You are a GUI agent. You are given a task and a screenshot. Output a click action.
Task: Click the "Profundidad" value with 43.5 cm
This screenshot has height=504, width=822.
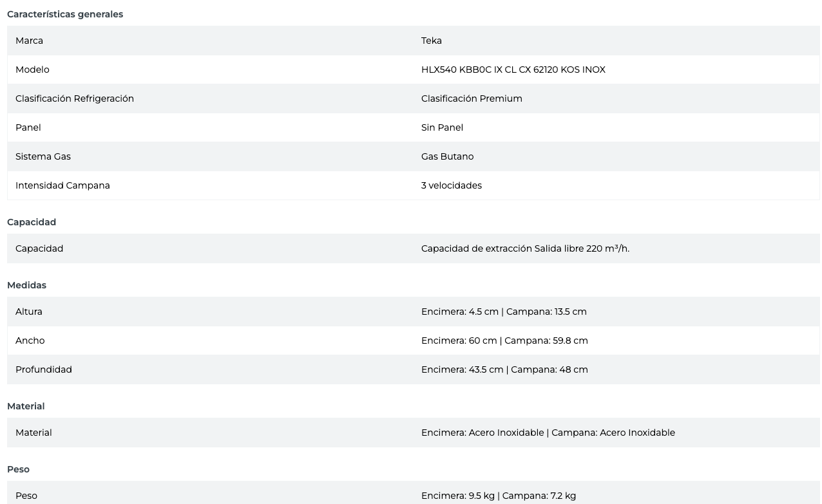pyautogui.click(x=504, y=369)
